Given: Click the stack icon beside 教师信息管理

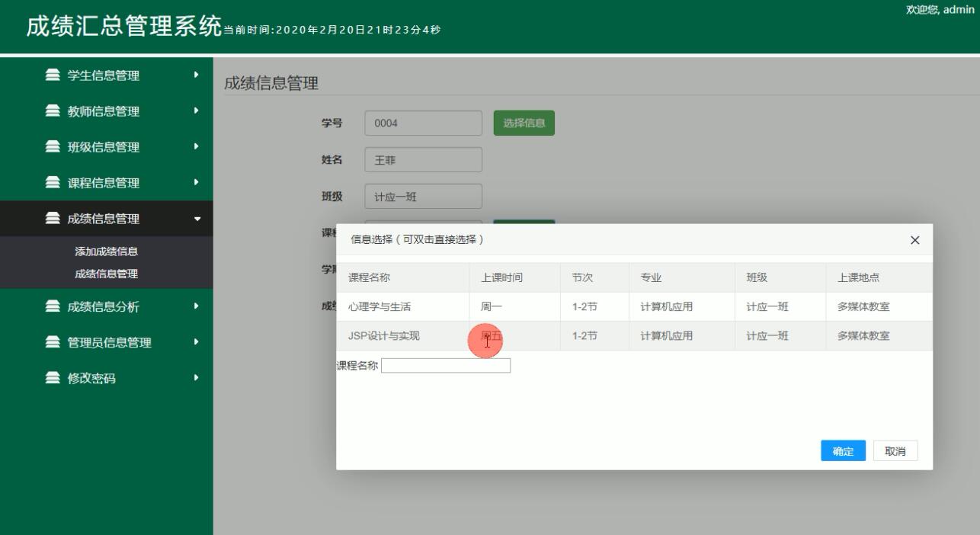Looking at the screenshot, I should pyautogui.click(x=53, y=111).
